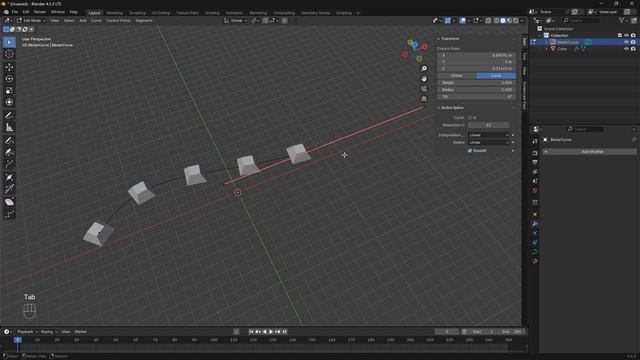640x360 pixels.
Task: Collapse the Transform panel
Action: (448, 39)
